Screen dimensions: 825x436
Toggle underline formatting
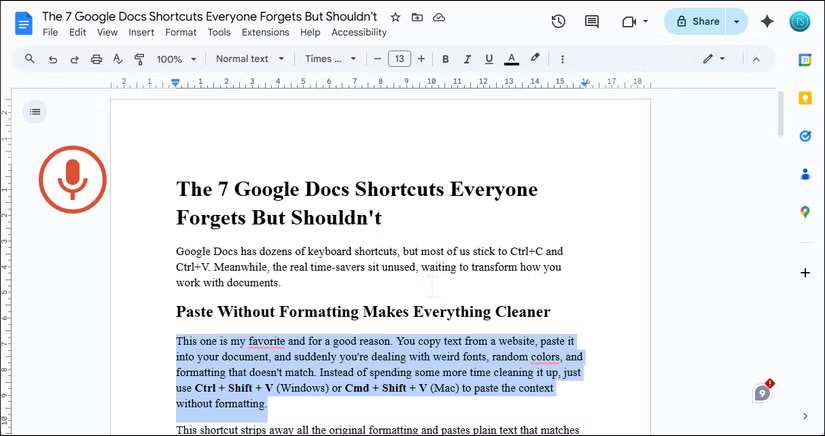489,59
